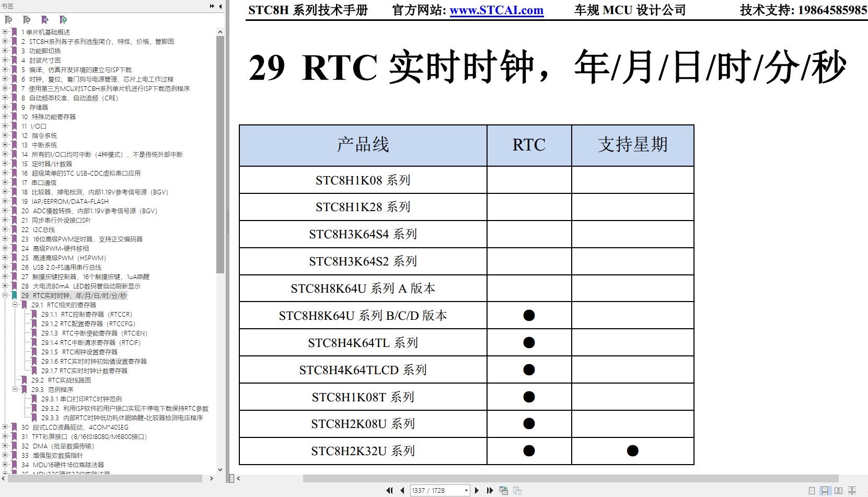Screen dimensions: 868x497
Task: Open bookmark 29.1.4 RTC中断请求寄存器
Action: click(91, 343)
